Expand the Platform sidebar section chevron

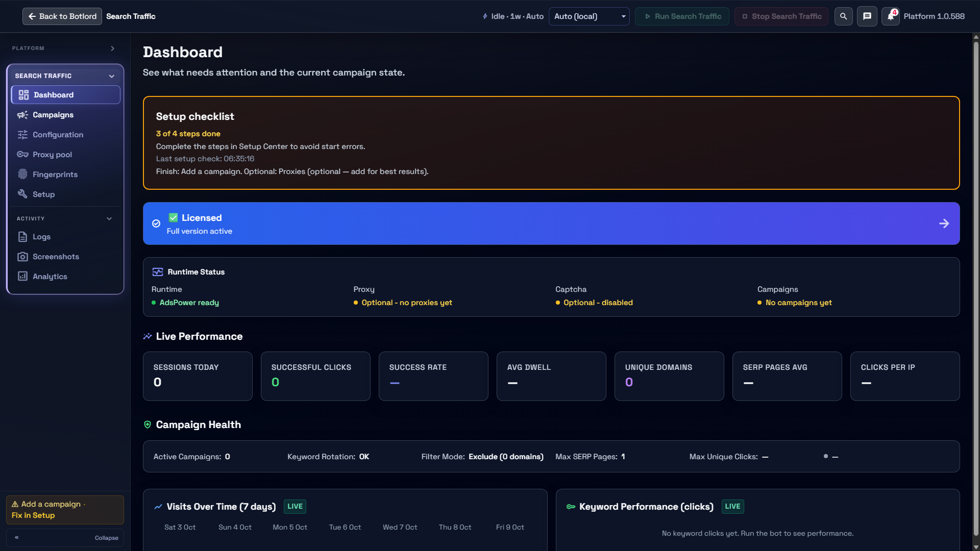(113, 48)
